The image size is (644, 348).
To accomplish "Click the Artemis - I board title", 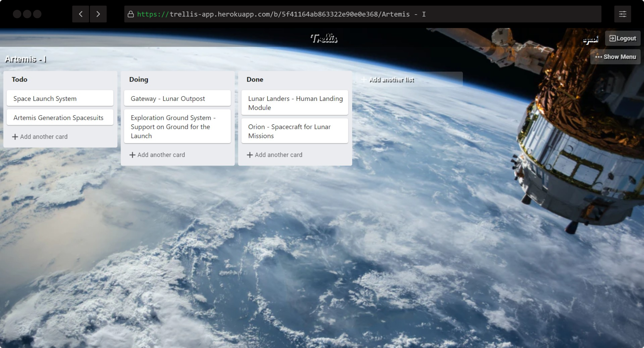I will point(25,59).
